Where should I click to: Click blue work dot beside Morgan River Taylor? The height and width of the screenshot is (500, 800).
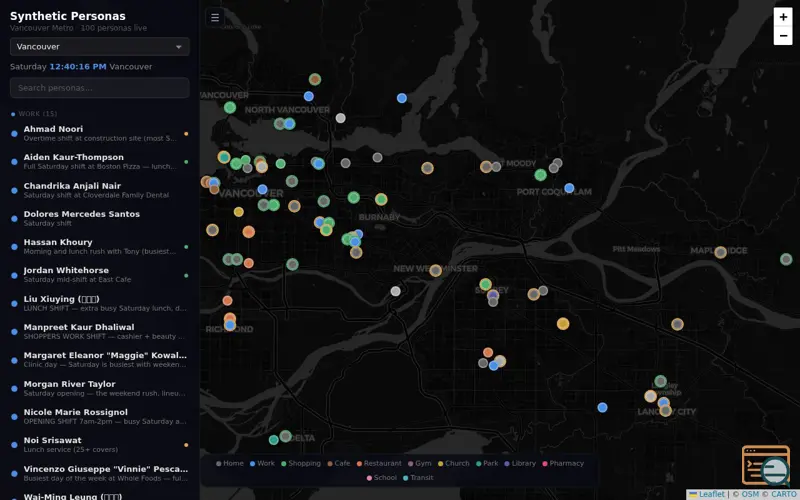click(14, 388)
